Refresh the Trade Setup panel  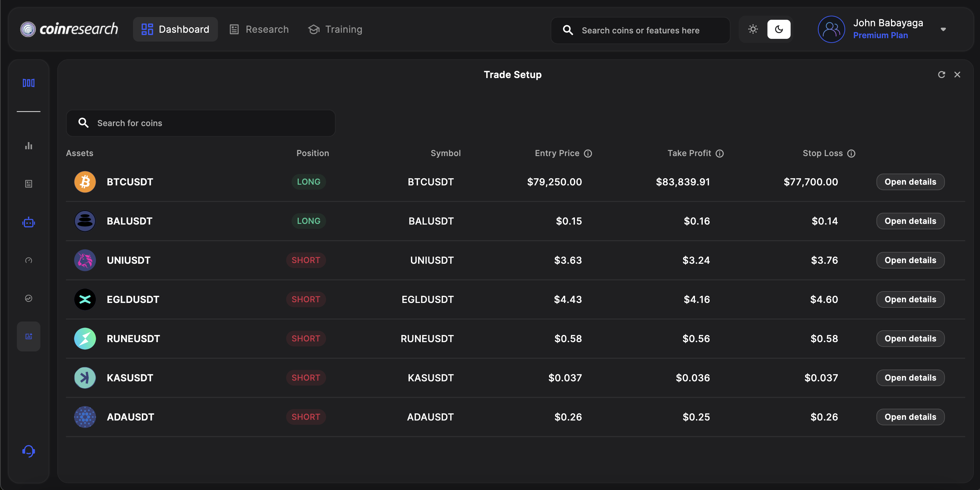(941, 75)
